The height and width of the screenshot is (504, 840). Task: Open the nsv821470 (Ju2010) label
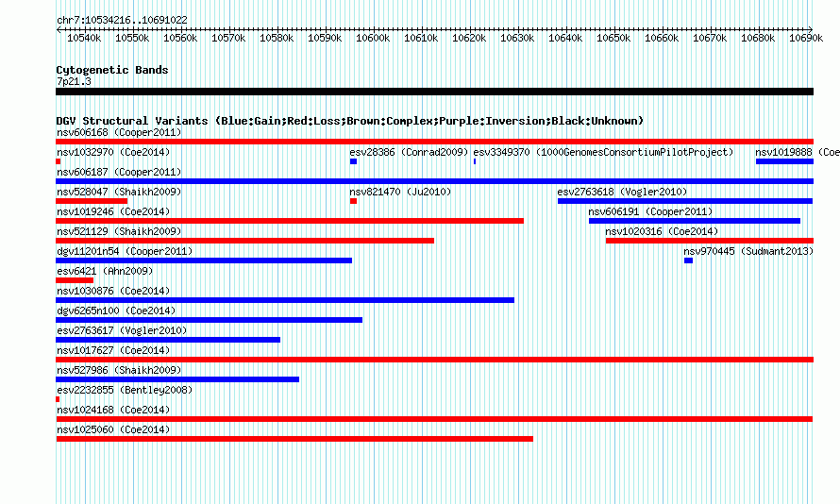pos(400,192)
